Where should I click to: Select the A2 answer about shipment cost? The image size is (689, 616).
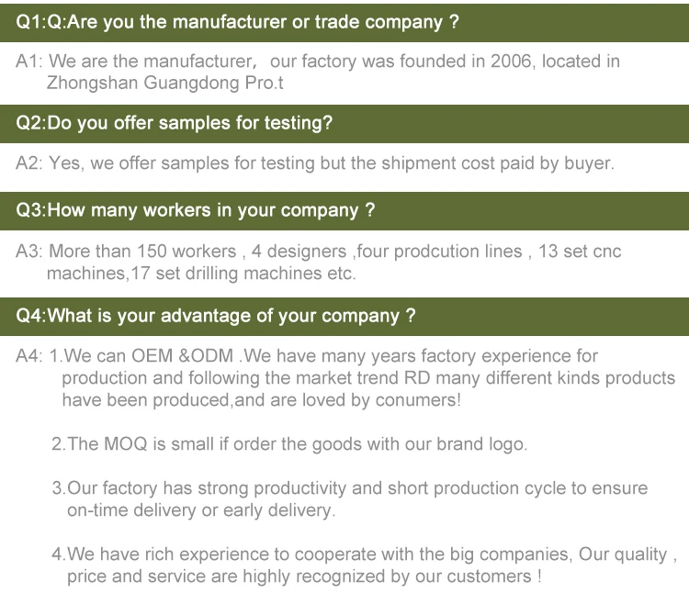coord(315,163)
